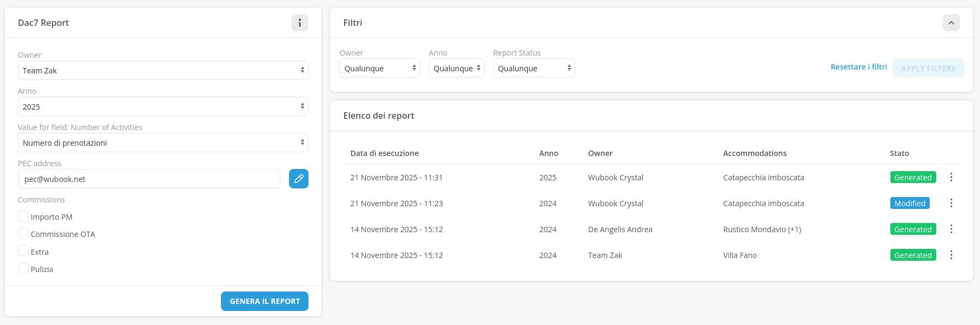The image size is (980, 325).
Task: Open actions menu for De Angelis Andrea report
Action: (951, 229)
